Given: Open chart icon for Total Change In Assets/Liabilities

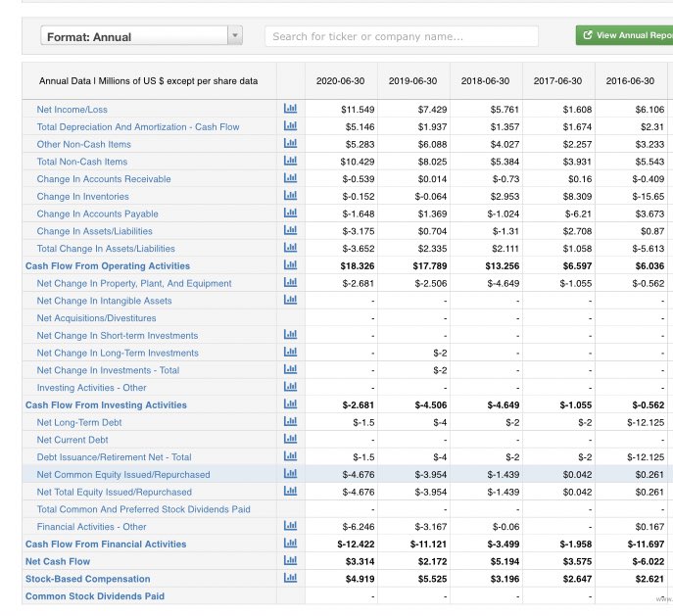Looking at the screenshot, I should point(290,248).
